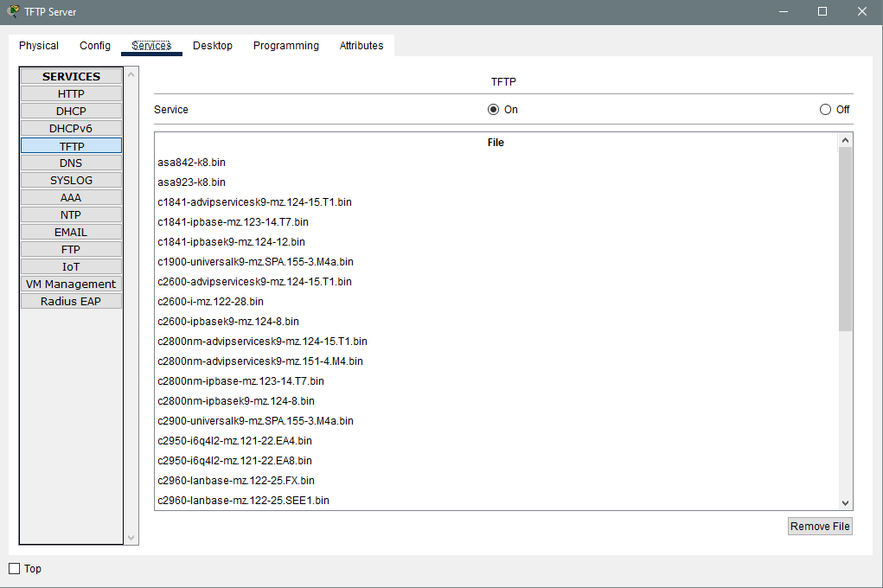883x588 pixels.
Task: Select file asa842-k8.bin in the list
Action: click(x=191, y=163)
